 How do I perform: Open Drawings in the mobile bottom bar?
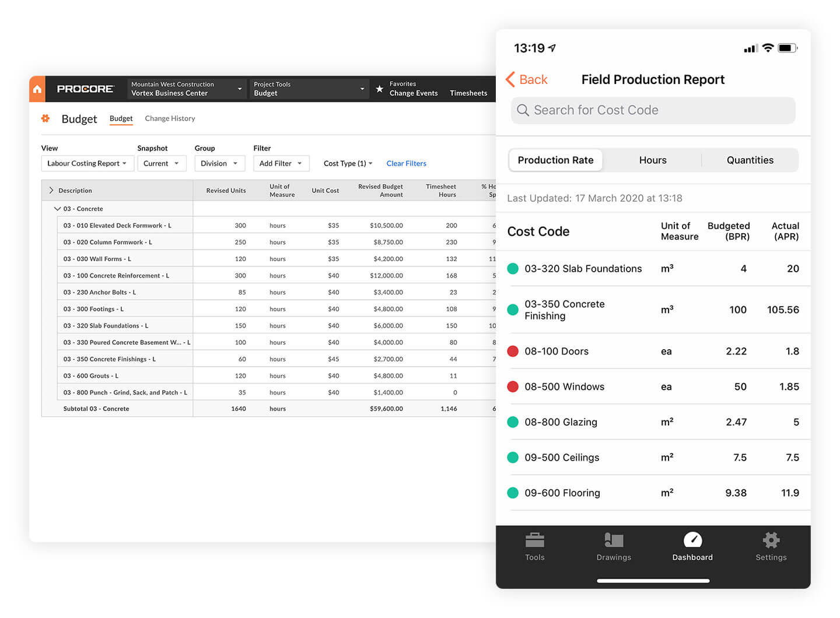614,546
